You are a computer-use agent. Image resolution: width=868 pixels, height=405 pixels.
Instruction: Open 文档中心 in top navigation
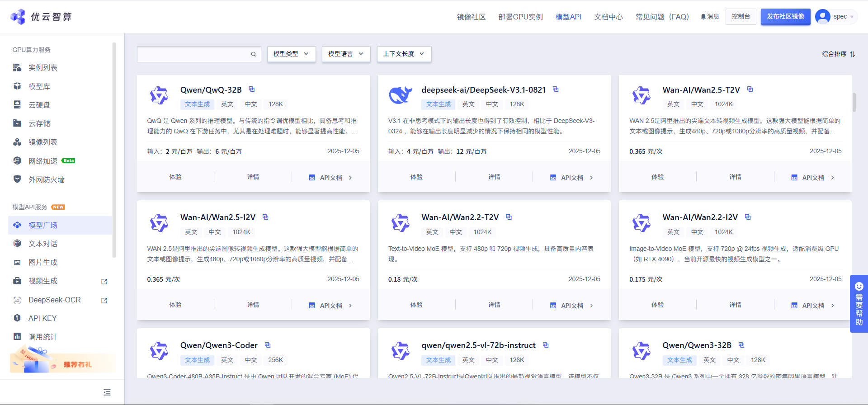[609, 17]
